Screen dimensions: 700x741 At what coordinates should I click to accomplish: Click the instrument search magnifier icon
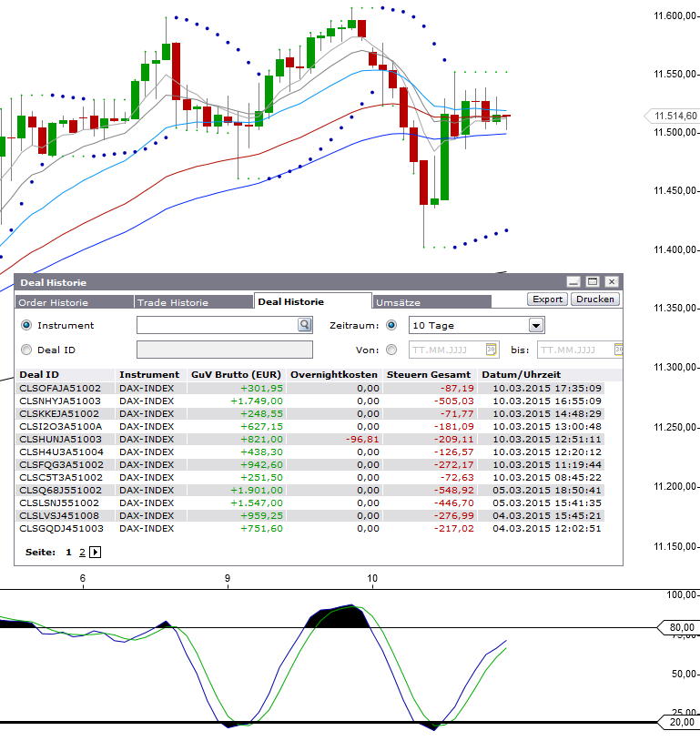305,325
